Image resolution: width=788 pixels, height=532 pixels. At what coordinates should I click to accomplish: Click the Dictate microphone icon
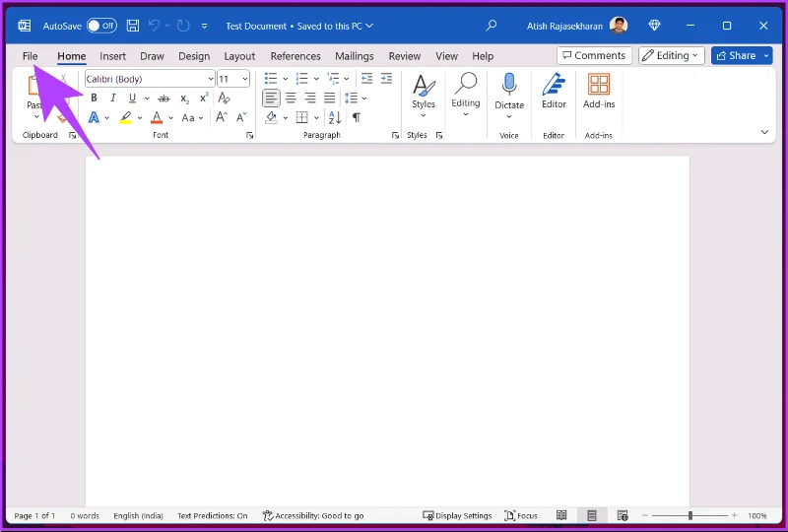point(509,84)
